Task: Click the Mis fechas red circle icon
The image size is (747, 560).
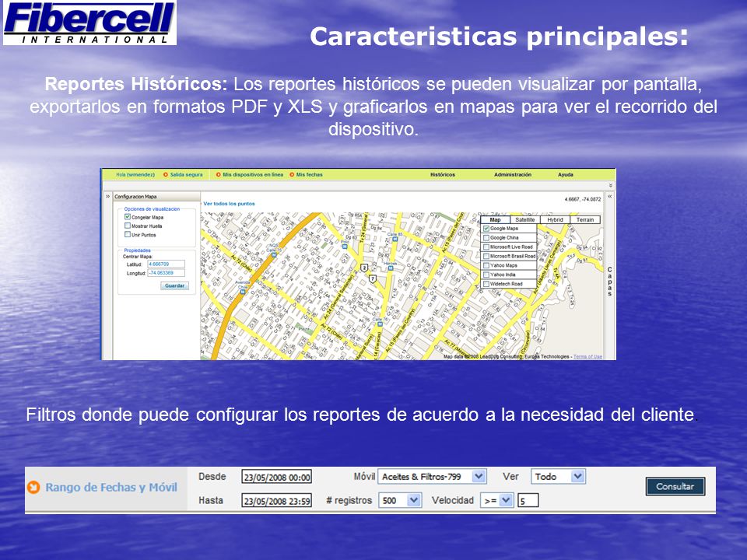Action: 292,175
